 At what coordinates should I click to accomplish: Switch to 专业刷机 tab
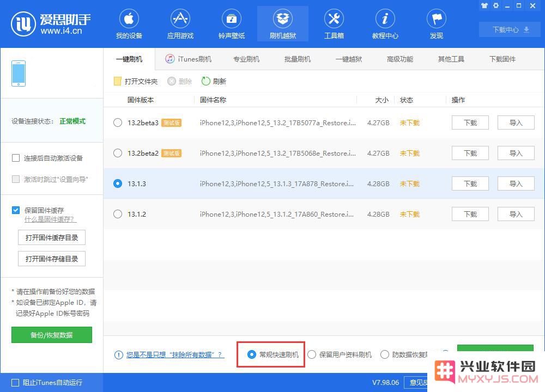(246, 59)
